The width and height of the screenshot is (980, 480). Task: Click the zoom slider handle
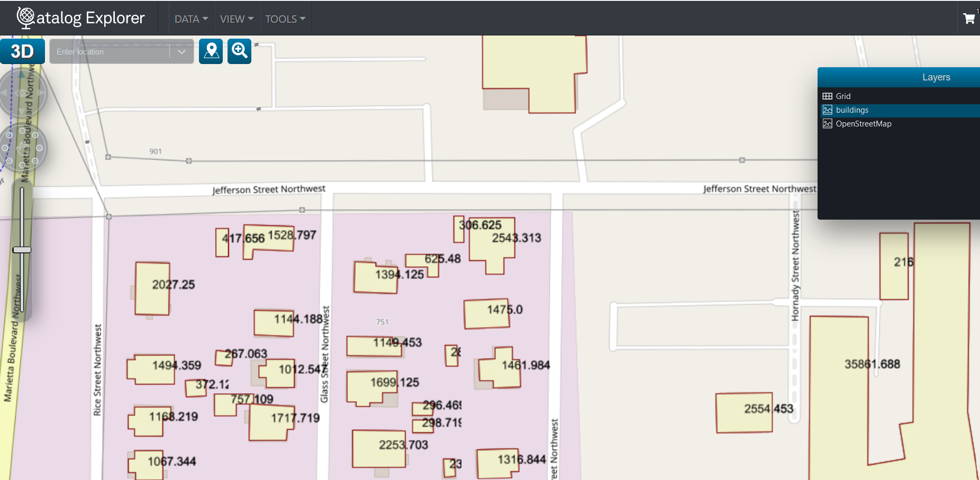[22, 250]
